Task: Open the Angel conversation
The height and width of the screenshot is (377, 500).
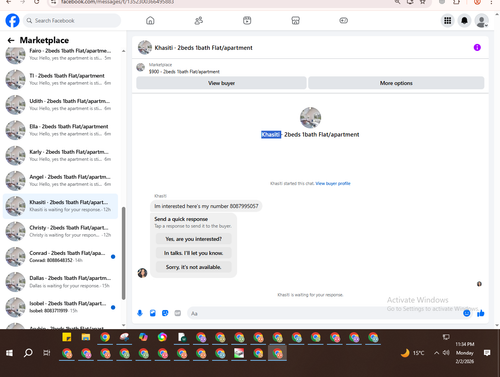Action: (60, 181)
